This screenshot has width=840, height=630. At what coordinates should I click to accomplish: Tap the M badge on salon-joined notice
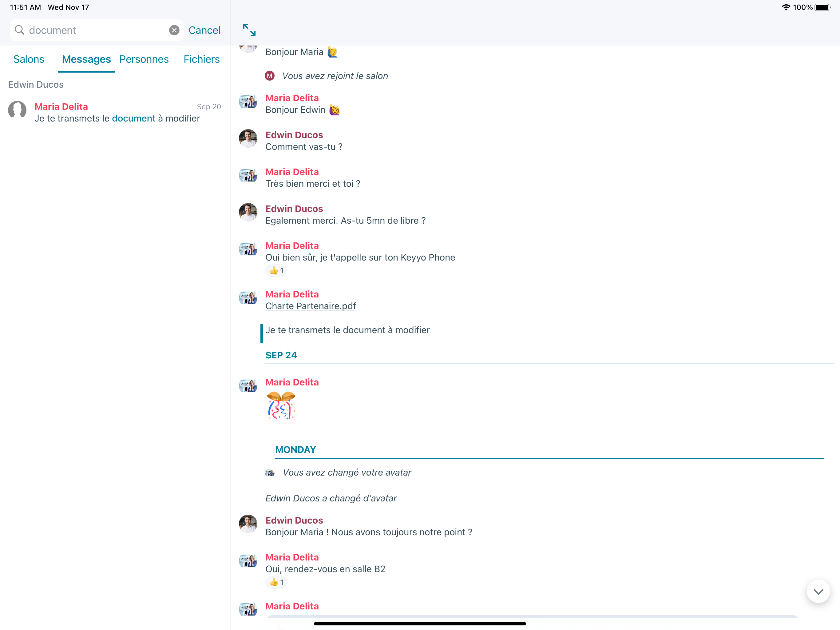click(270, 76)
